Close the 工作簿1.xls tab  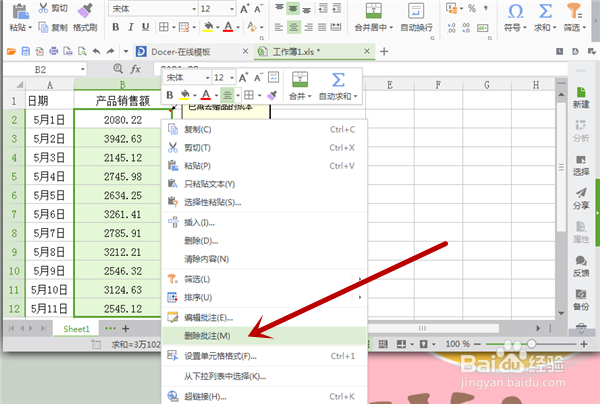click(367, 51)
